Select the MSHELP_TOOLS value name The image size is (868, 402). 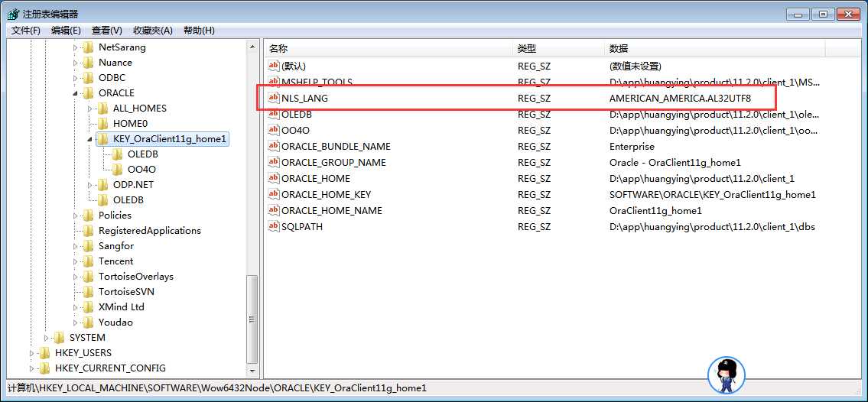point(317,82)
